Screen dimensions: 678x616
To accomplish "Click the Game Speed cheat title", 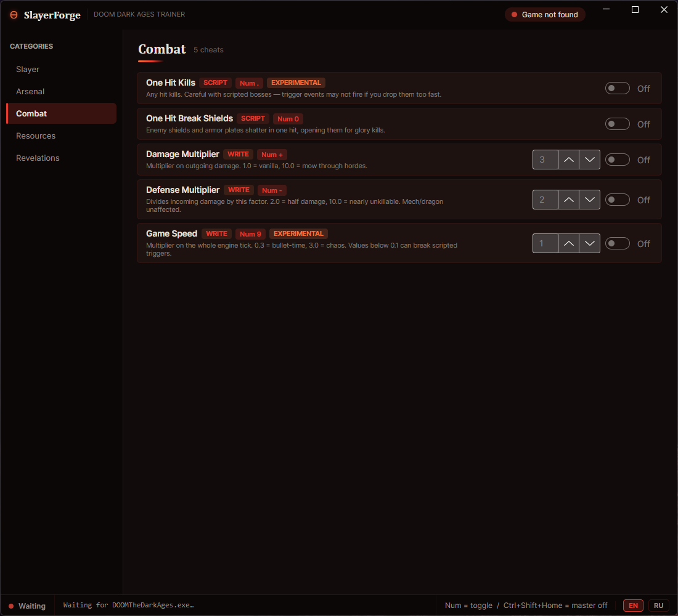I will click(x=172, y=233).
